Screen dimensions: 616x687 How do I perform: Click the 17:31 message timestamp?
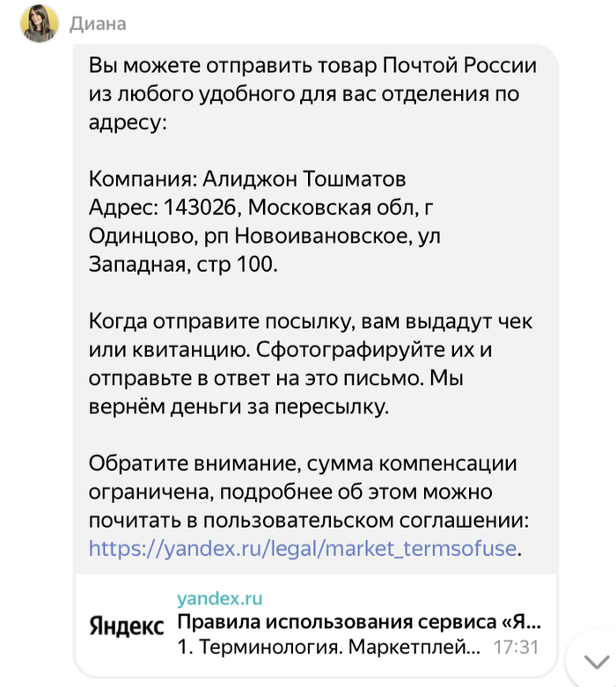coord(515,648)
